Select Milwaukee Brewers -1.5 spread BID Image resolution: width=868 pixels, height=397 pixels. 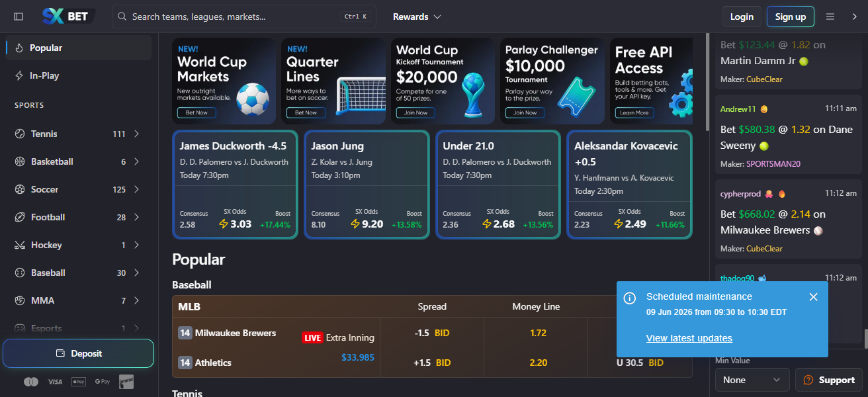(432, 333)
